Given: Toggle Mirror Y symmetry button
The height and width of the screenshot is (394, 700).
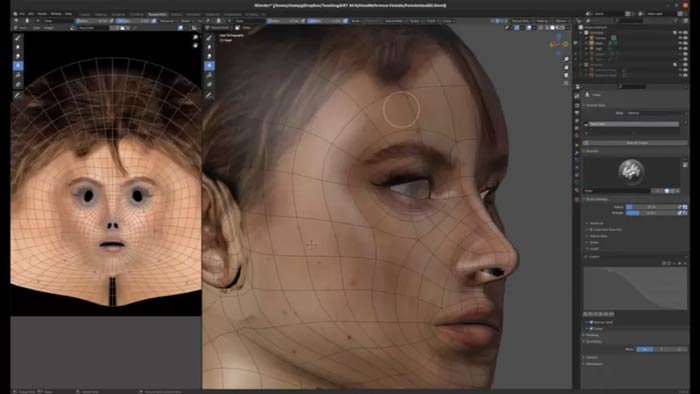Looking at the screenshot, I should (662, 349).
